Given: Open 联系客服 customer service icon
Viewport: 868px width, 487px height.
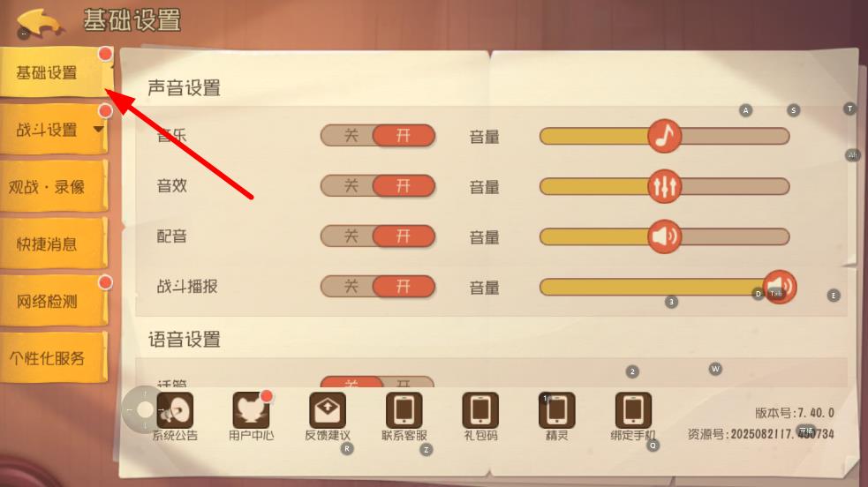Looking at the screenshot, I should click(404, 410).
